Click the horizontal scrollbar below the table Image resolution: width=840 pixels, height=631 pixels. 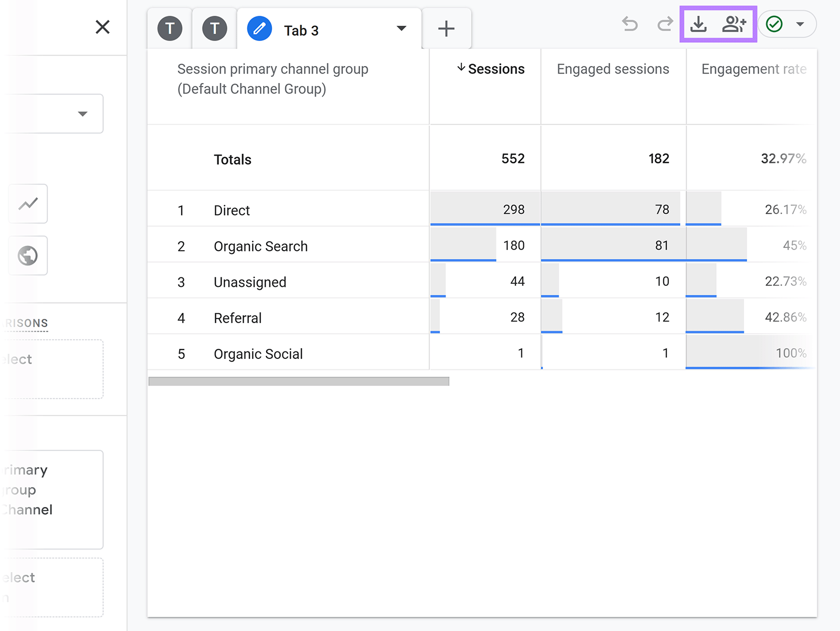tap(299, 381)
